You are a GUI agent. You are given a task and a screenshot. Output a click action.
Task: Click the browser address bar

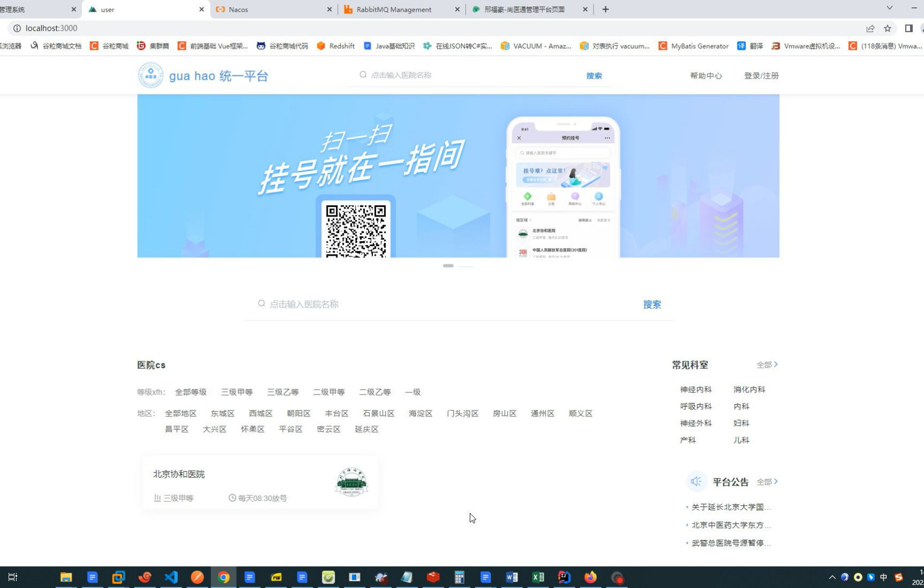tap(439, 28)
